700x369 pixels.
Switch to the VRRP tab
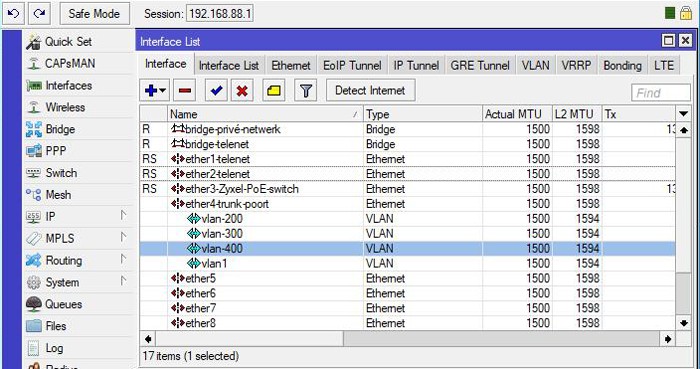[x=576, y=66]
